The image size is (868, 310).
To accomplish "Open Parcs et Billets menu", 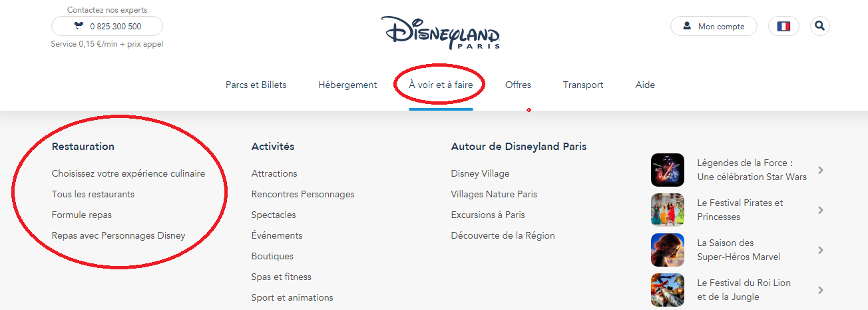I will 256,85.
